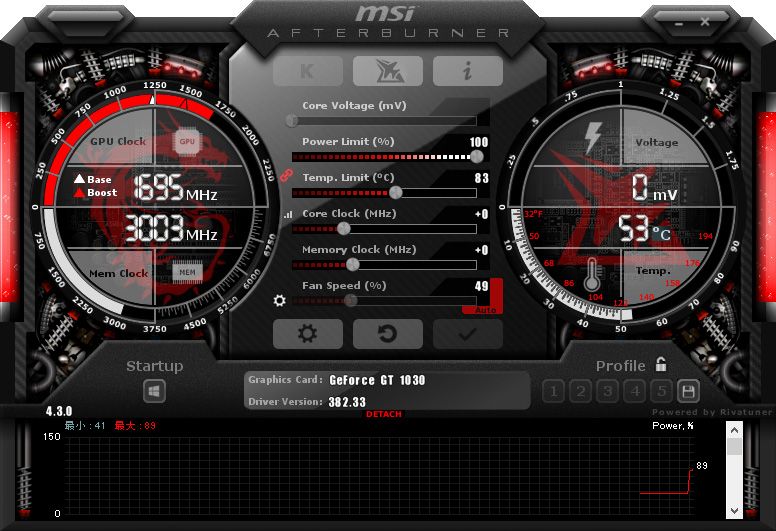Click the Power Limit value 100
The height and width of the screenshot is (531, 776).
479,142
